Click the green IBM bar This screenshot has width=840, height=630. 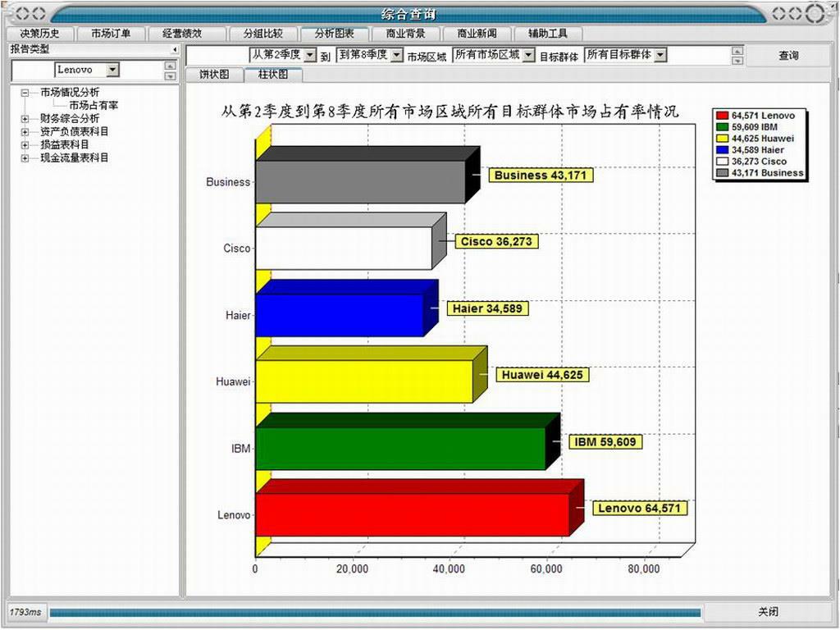(400, 449)
